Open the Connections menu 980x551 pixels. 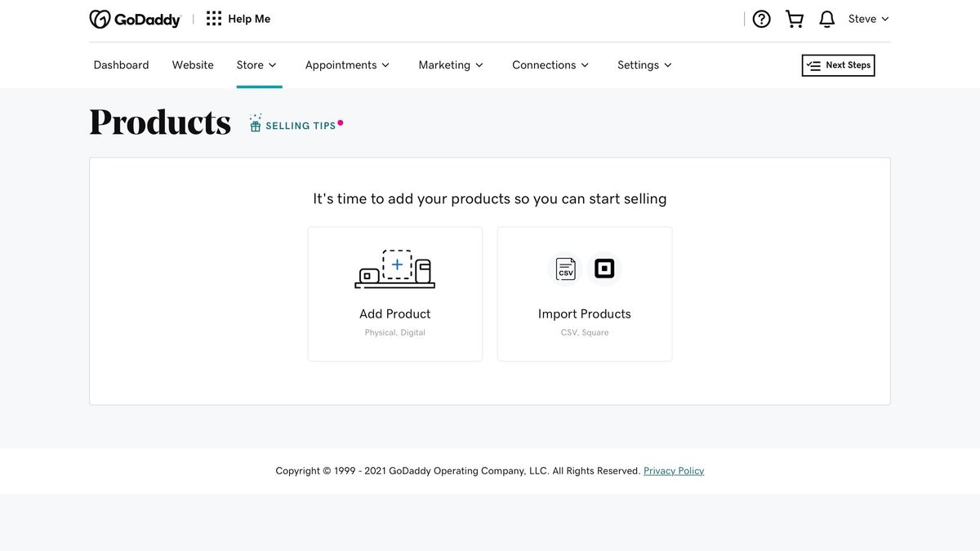pos(550,64)
